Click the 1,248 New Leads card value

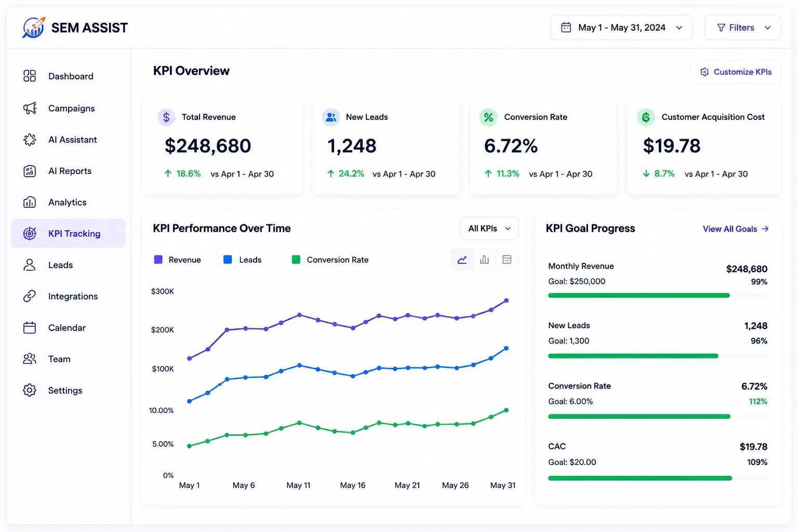click(352, 146)
